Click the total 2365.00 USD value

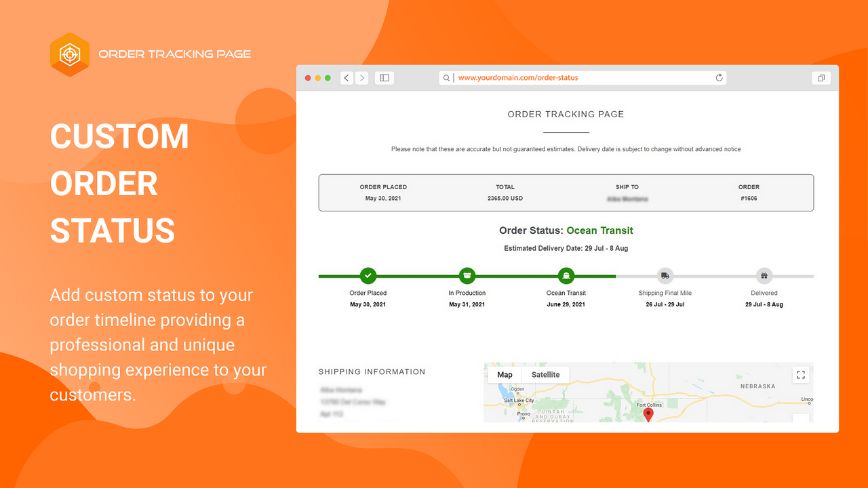pyautogui.click(x=505, y=199)
